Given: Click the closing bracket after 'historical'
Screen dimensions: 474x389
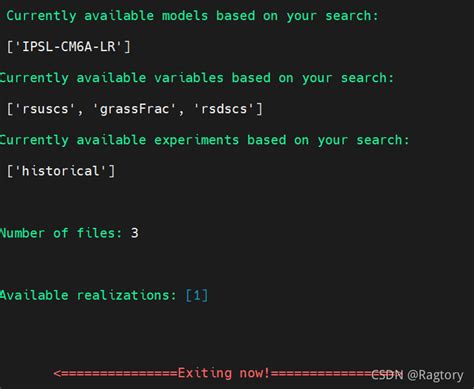Looking at the screenshot, I should click(x=112, y=171).
